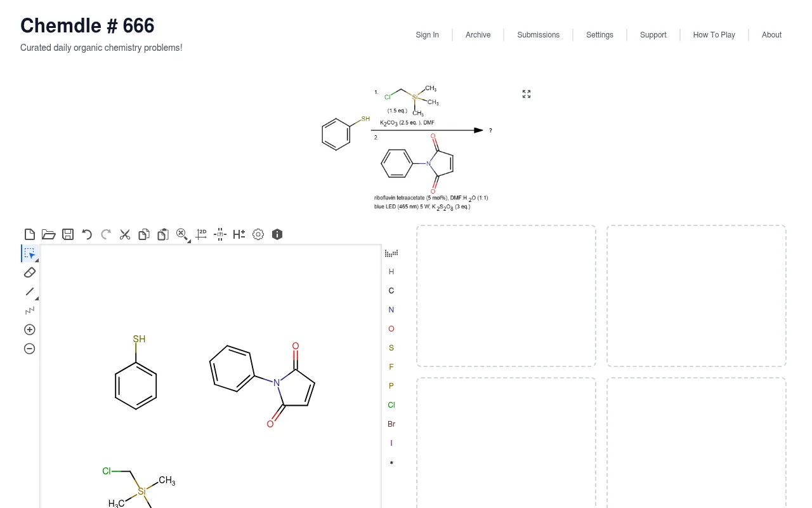Open the Settings nav link
The width and height of the screenshot is (812, 508).
(x=600, y=35)
